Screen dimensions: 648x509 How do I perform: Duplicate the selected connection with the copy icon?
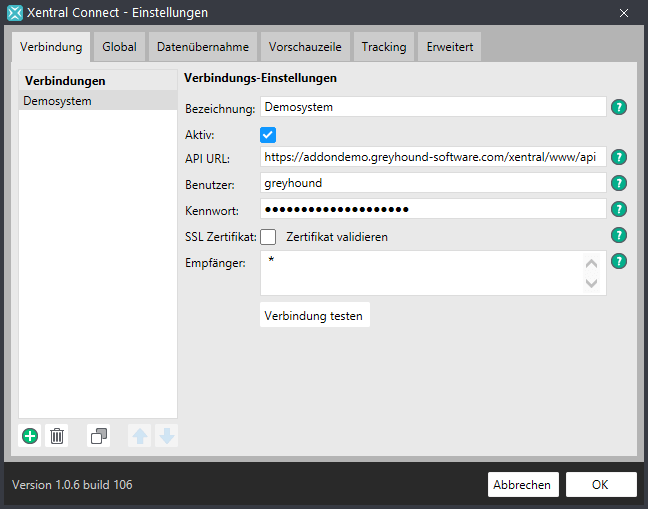(99, 436)
